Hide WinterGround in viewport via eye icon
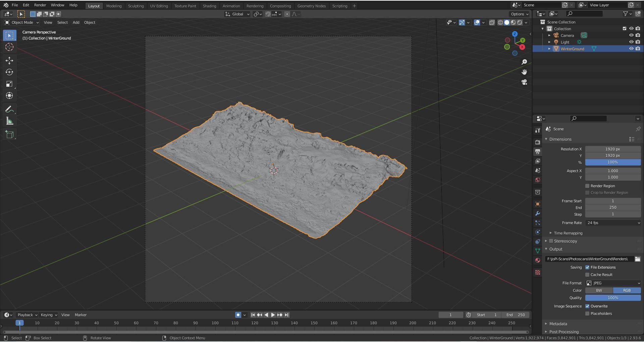This screenshot has height=342, width=644. point(631,49)
